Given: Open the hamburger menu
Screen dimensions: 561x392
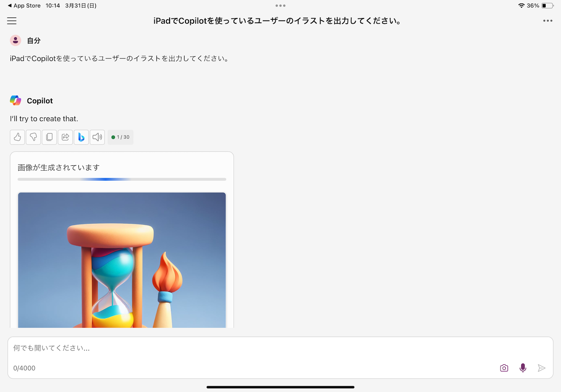Looking at the screenshot, I should tap(12, 21).
